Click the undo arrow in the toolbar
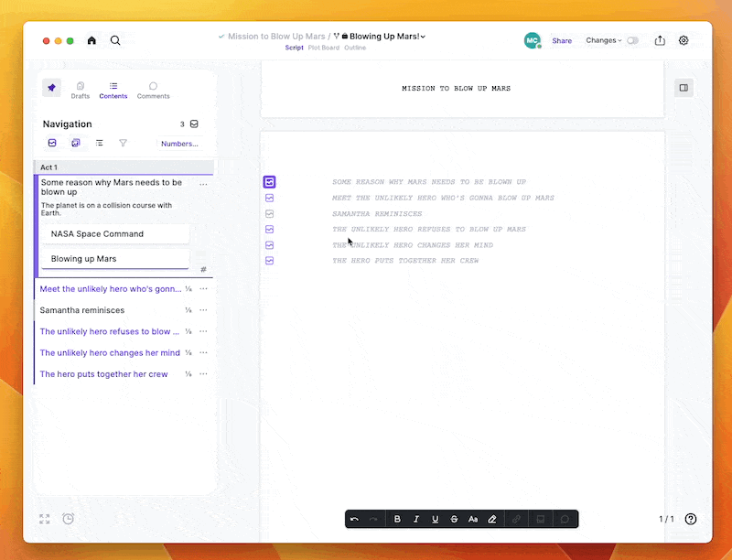The width and height of the screenshot is (732, 560). (x=354, y=519)
